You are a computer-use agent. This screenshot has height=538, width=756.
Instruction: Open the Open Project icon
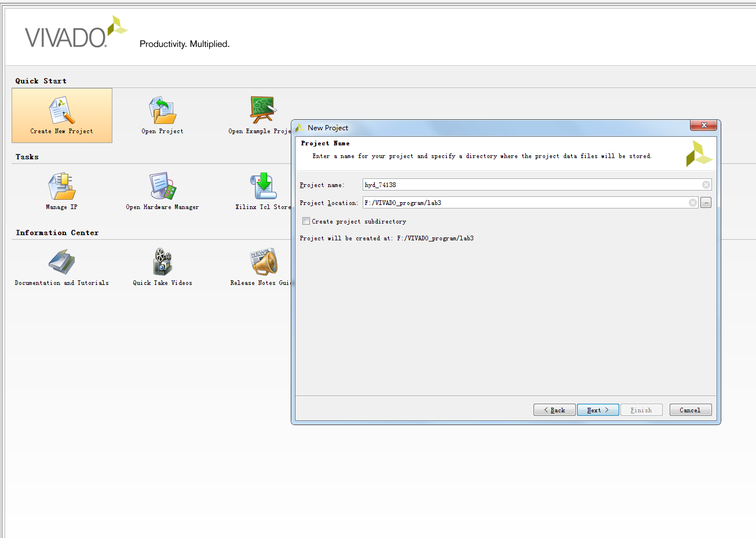(162, 111)
